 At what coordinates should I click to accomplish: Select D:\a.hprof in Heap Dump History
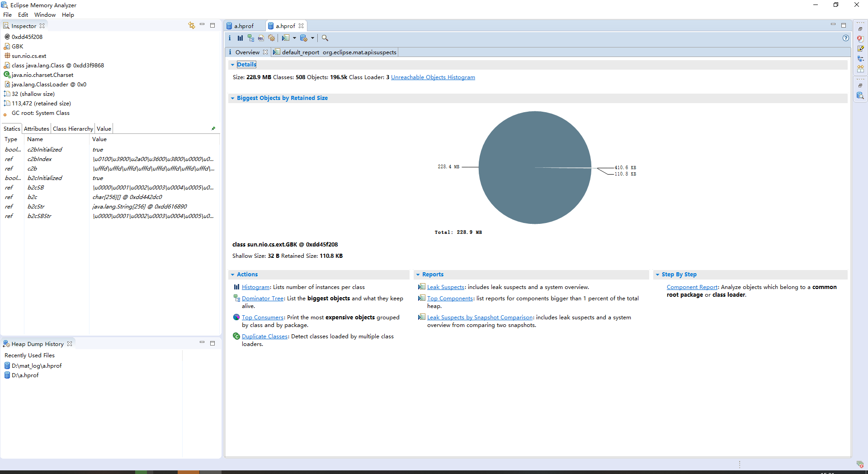(25, 375)
